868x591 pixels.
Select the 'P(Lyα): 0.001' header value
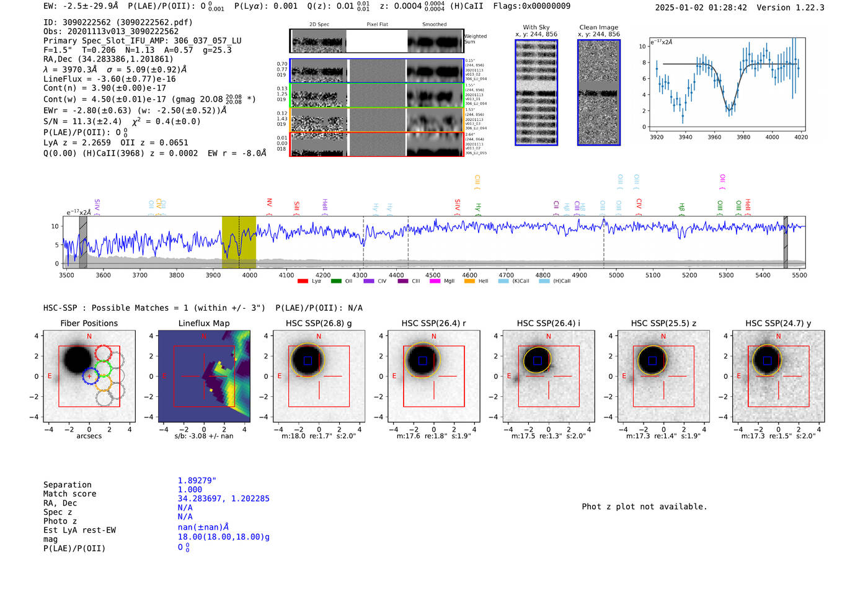[266, 6]
